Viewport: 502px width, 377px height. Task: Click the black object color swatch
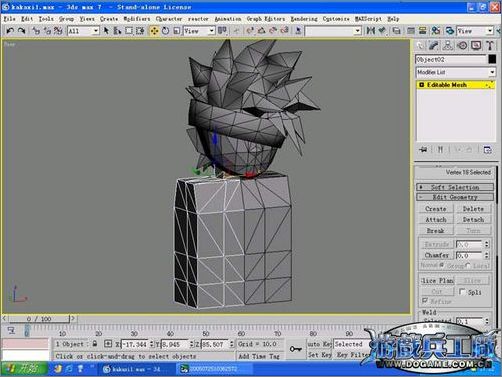492,59
